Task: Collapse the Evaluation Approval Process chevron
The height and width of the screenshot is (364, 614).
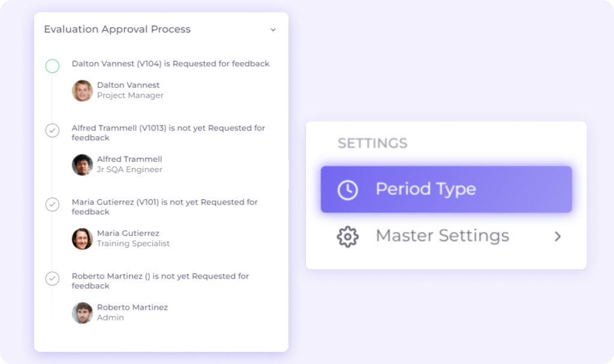Action: tap(273, 30)
